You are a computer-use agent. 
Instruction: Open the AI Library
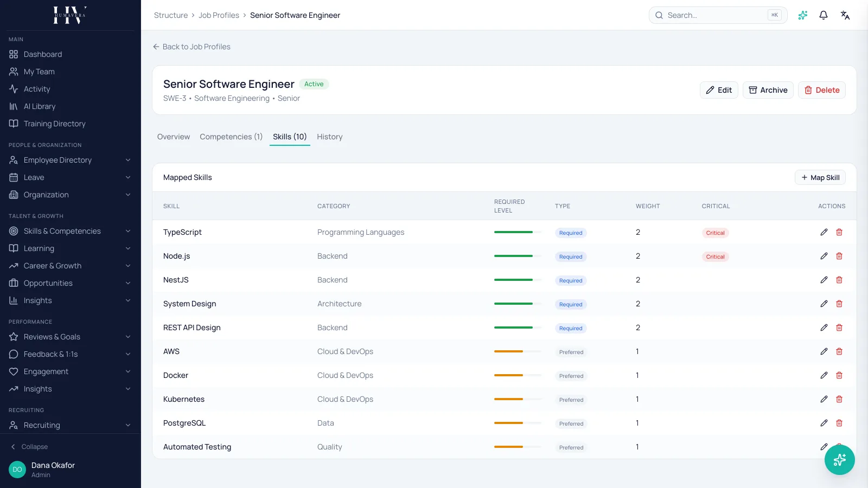[70, 106]
